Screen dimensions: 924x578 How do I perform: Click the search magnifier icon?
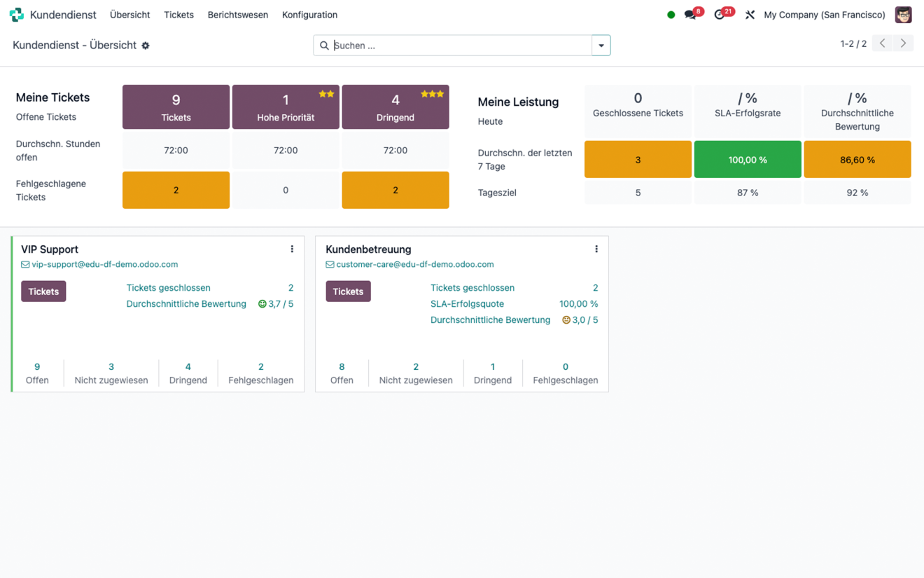324,46
